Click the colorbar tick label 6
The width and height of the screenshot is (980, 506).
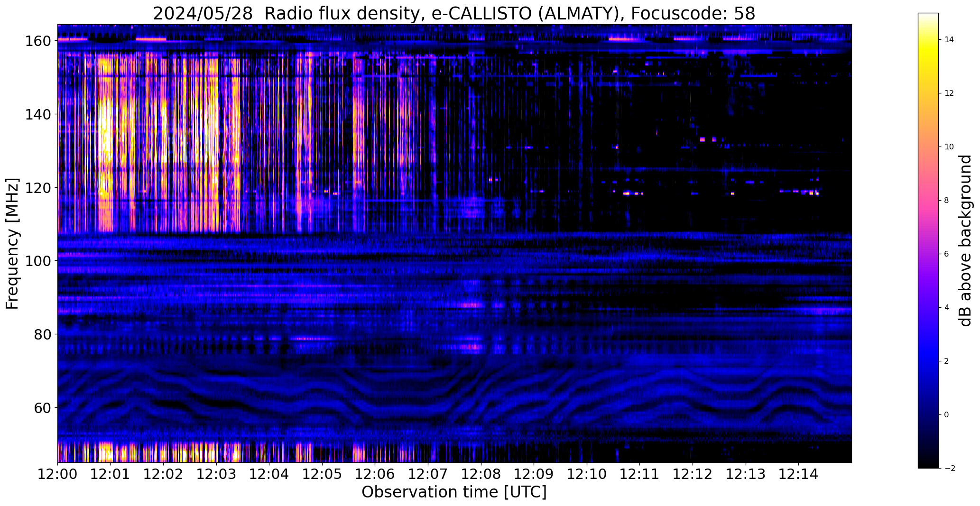[x=947, y=254]
